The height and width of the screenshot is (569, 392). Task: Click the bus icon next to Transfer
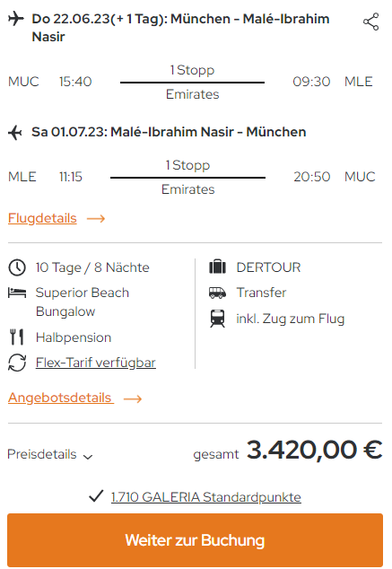218,293
